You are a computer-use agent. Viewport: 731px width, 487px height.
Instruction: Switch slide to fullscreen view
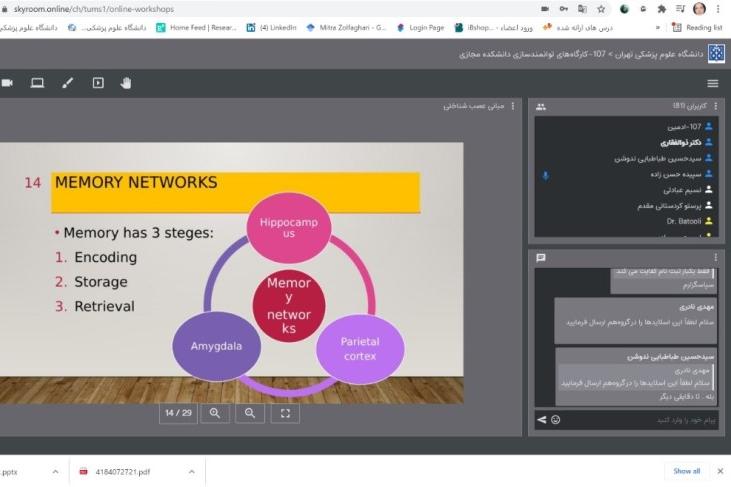285,412
